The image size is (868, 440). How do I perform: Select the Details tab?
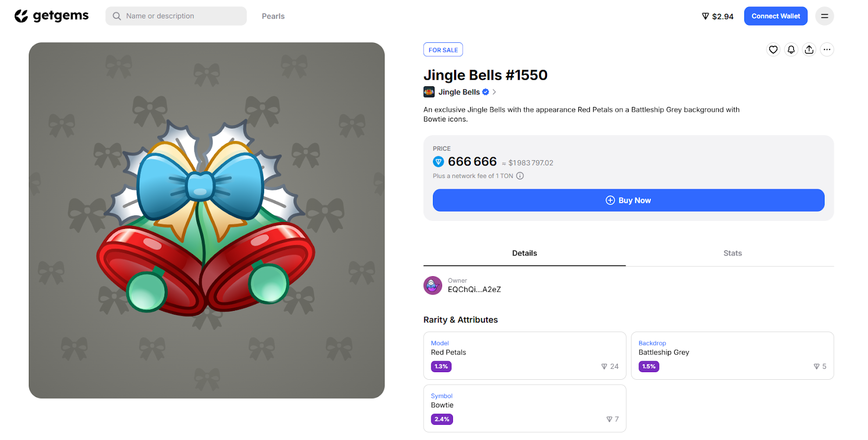point(524,253)
